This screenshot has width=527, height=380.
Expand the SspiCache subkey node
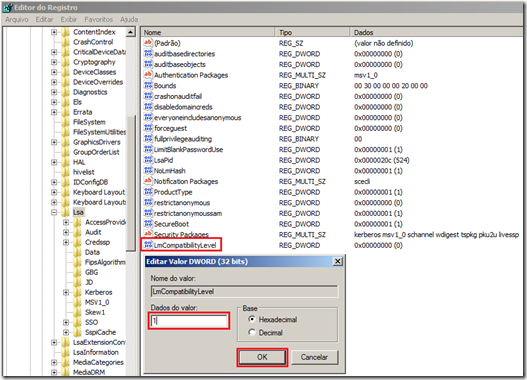click(x=66, y=332)
